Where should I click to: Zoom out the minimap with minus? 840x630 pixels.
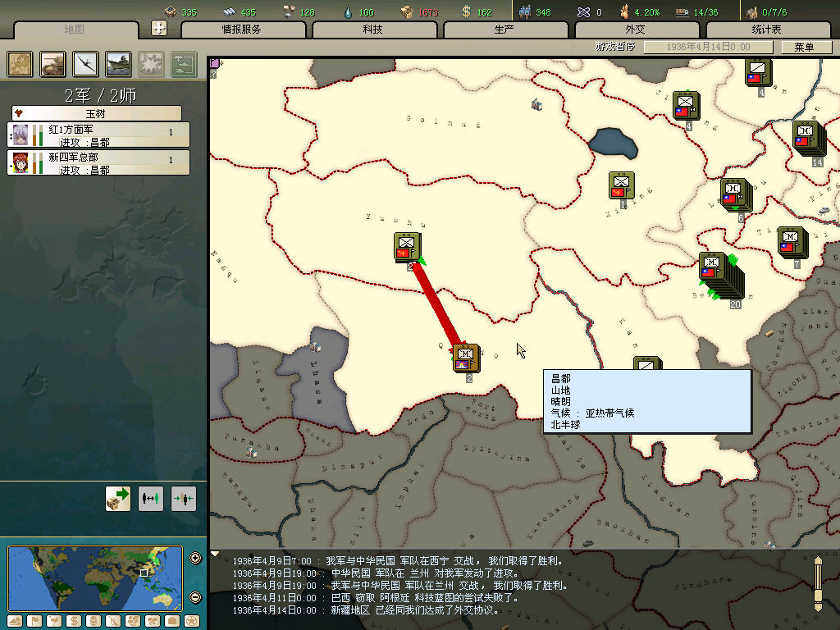click(x=195, y=597)
